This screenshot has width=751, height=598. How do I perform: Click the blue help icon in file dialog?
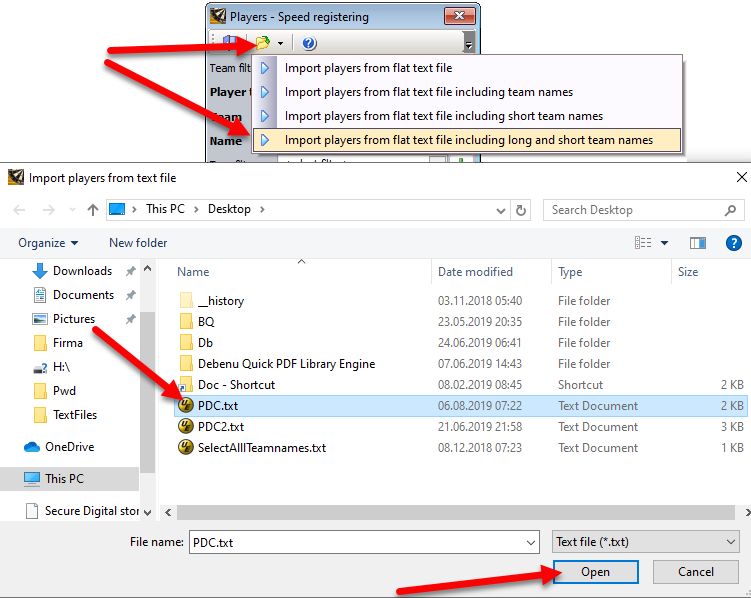click(x=733, y=243)
